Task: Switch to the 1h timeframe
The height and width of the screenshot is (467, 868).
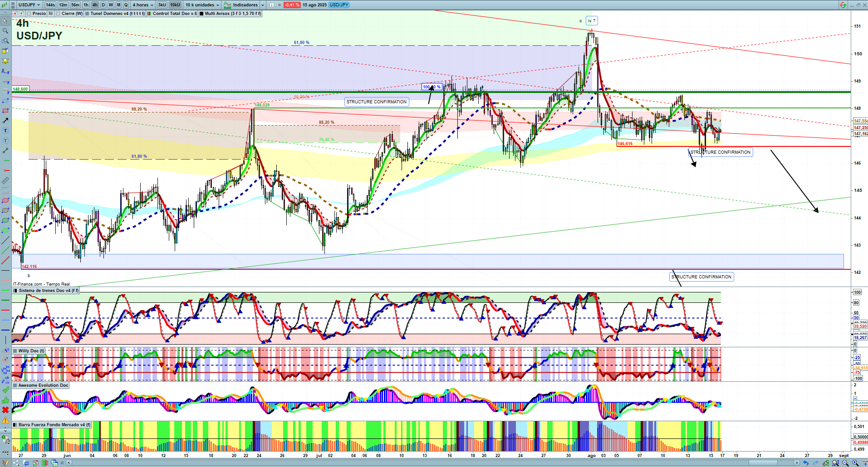Action: click(x=86, y=5)
